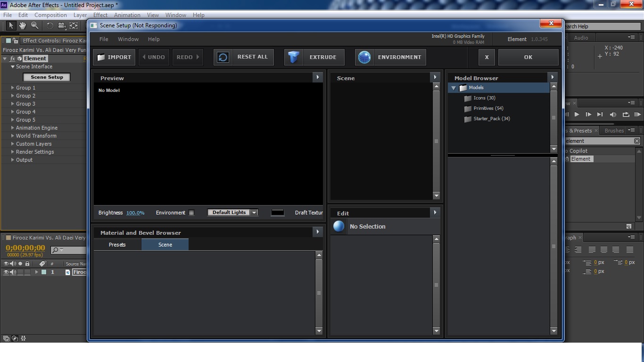Click the REDO button
The image size is (644, 362).
point(188,57)
